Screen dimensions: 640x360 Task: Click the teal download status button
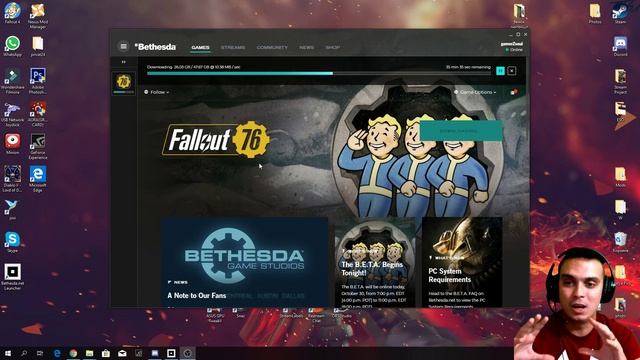(461, 131)
